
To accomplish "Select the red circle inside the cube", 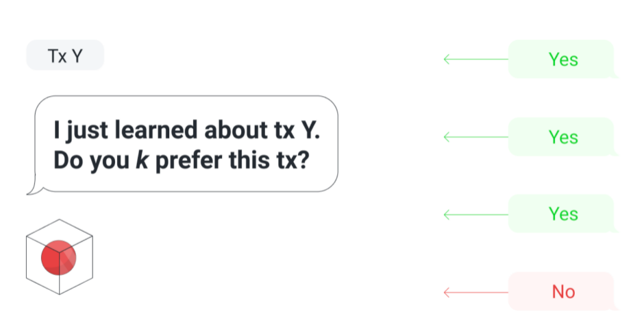I will point(59,258).
